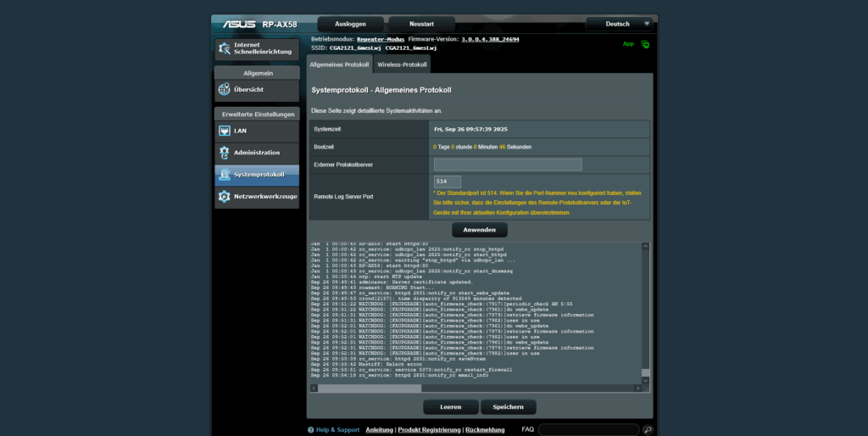Switch to the Wireless-Protokoll tab
The width and height of the screenshot is (868, 436).
click(x=402, y=64)
